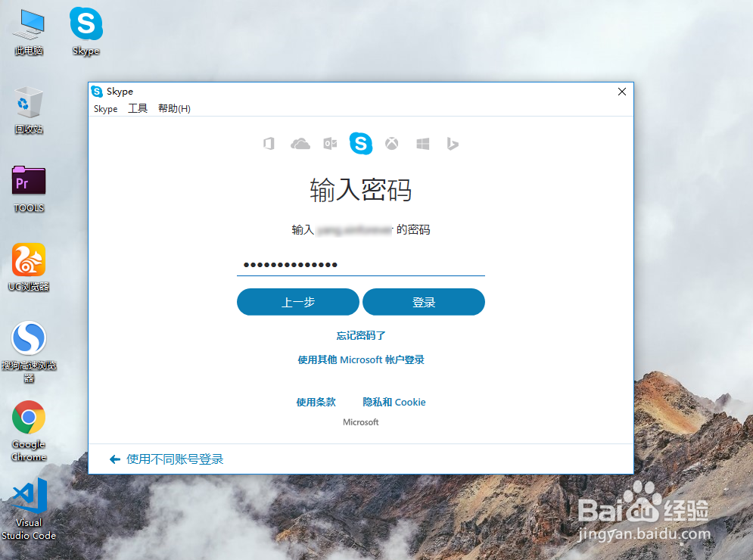
Task: Click the Outlook icon in service row
Action: pyautogui.click(x=330, y=144)
